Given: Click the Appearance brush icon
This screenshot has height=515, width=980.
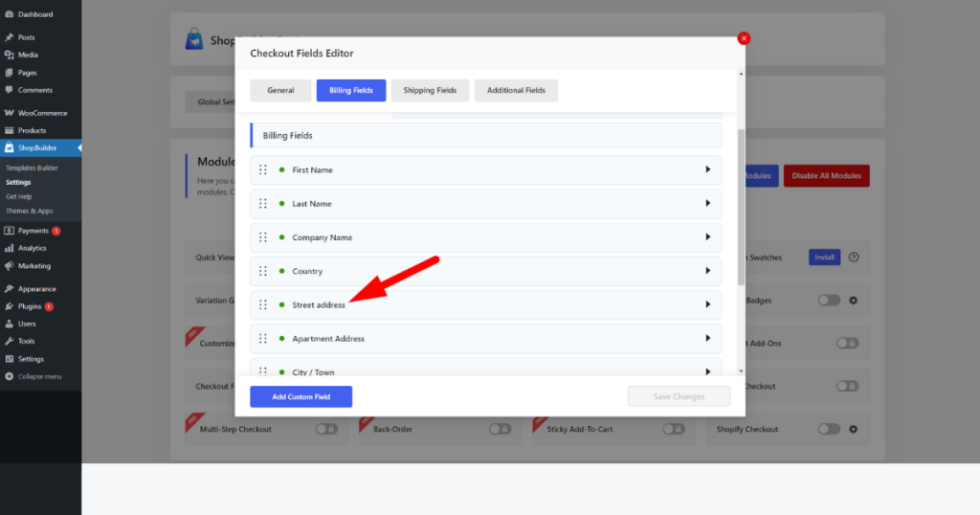Looking at the screenshot, I should coord(9,289).
